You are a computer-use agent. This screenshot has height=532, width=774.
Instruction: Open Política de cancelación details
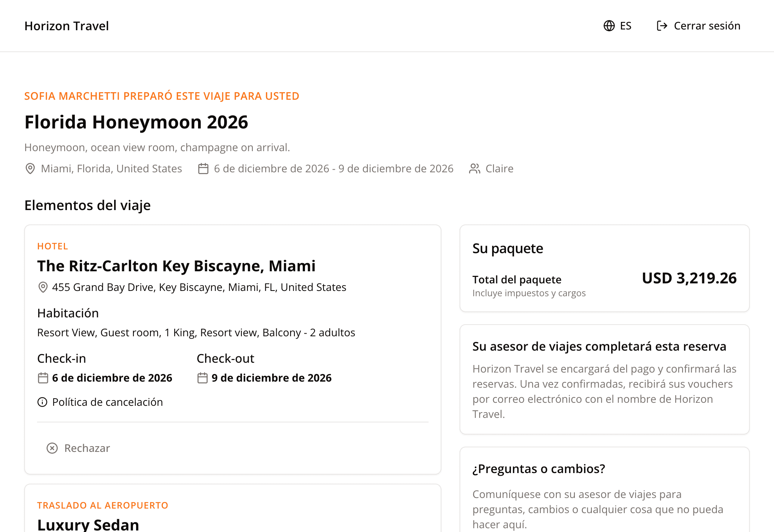tap(100, 402)
